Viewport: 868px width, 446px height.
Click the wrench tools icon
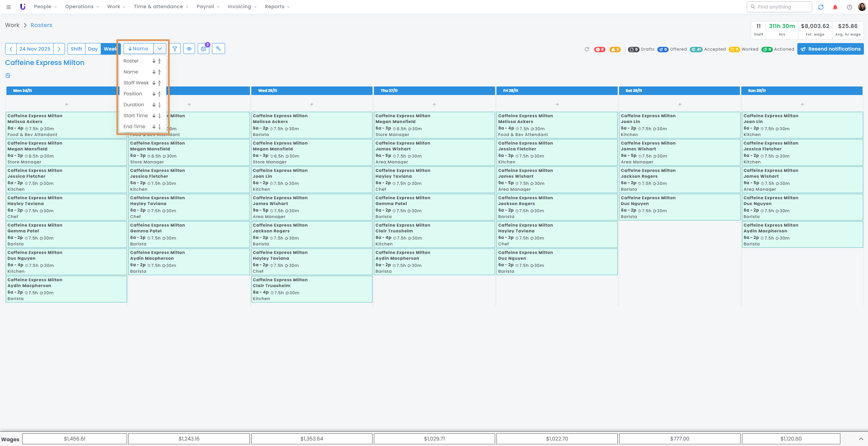tap(218, 49)
